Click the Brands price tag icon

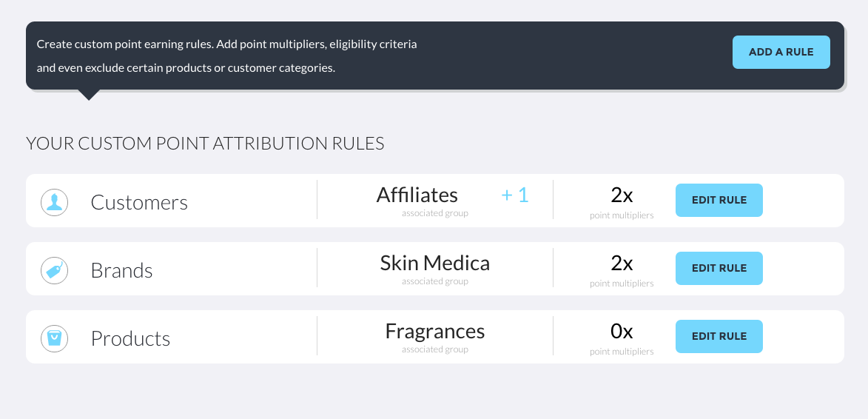54,270
